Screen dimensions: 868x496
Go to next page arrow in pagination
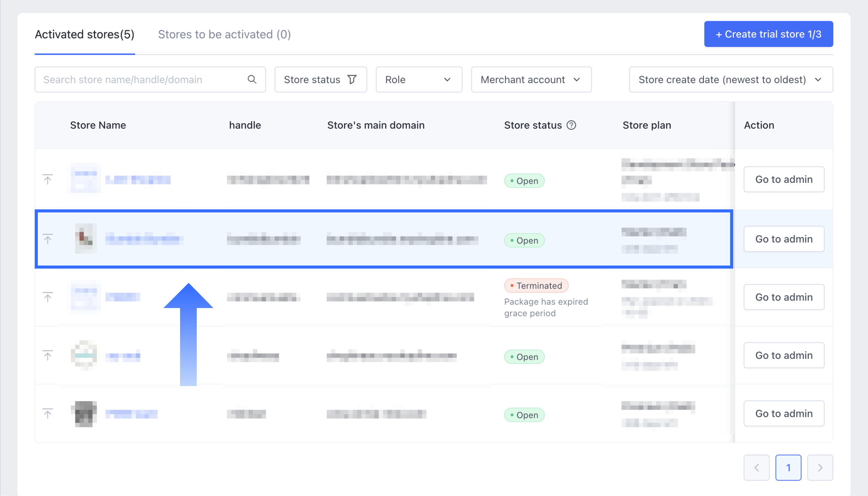[x=820, y=467]
